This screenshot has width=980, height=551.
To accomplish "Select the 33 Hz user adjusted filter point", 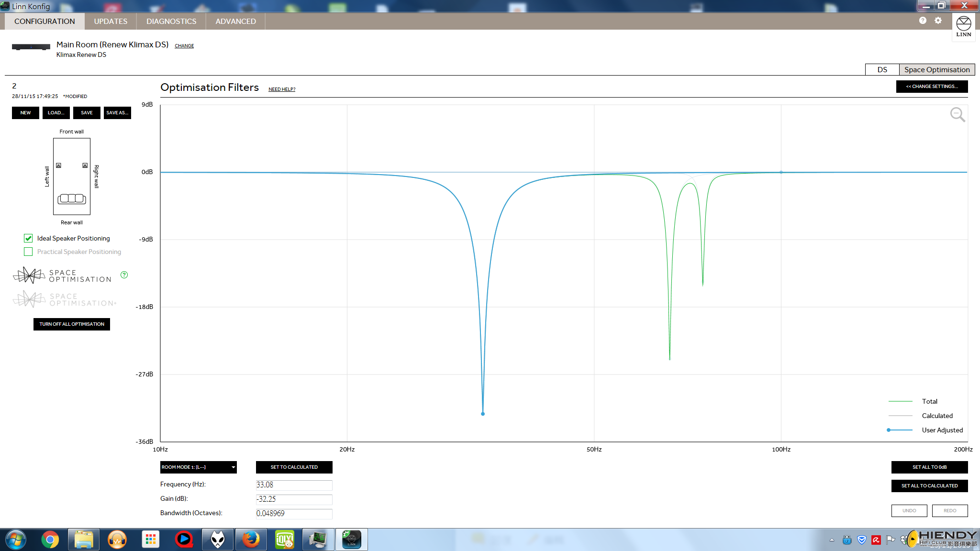I will point(483,414).
